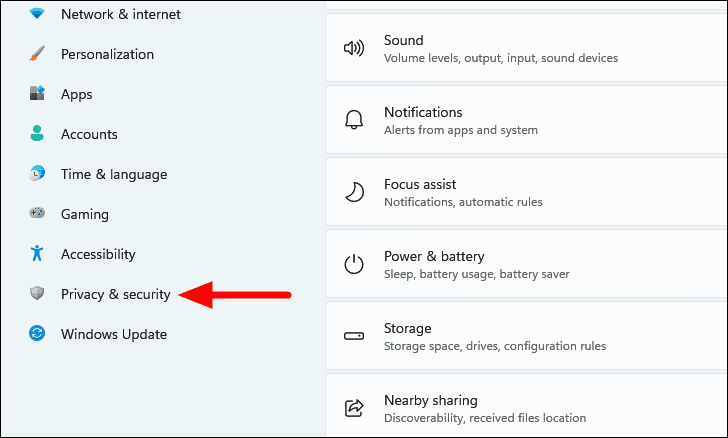This screenshot has height=438, width=728.
Task: Click "Sleep, battery usage, battery saver" text
Action: tap(476, 274)
